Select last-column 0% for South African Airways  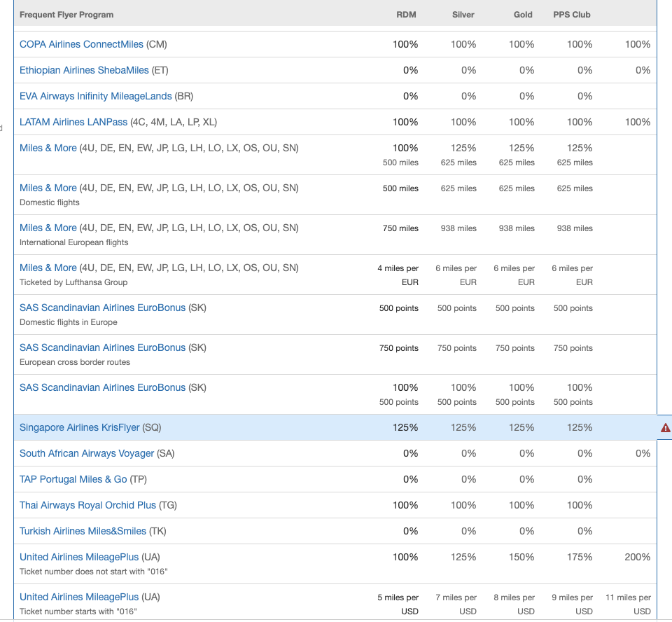(x=643, y=453)
